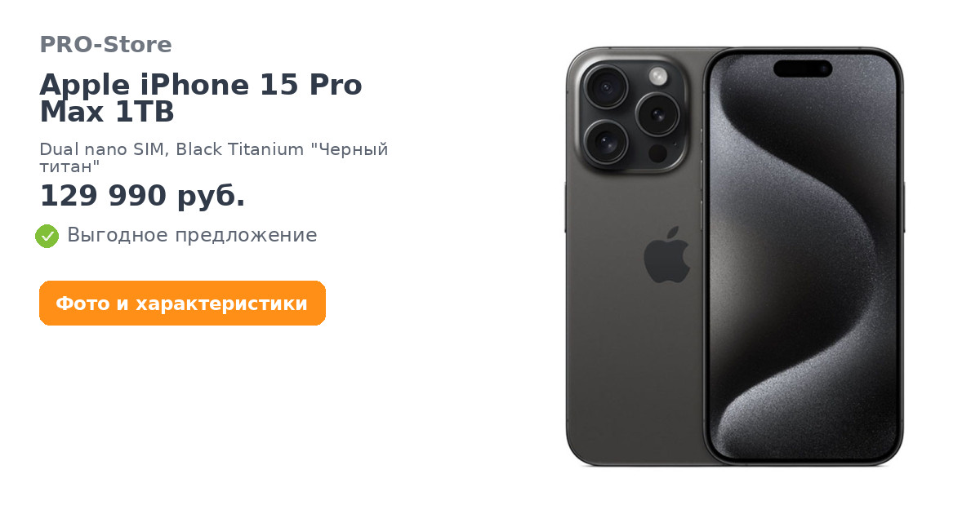This screenshot has height=514, width=980.
Task: Click the camera module housing
Action: (x=631, y=114)
